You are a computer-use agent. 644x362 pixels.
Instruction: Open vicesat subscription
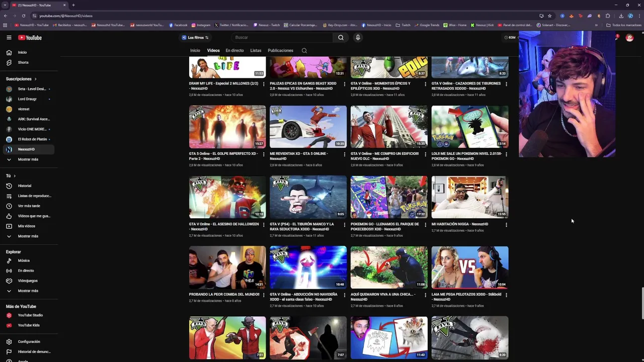coord(29,109)
